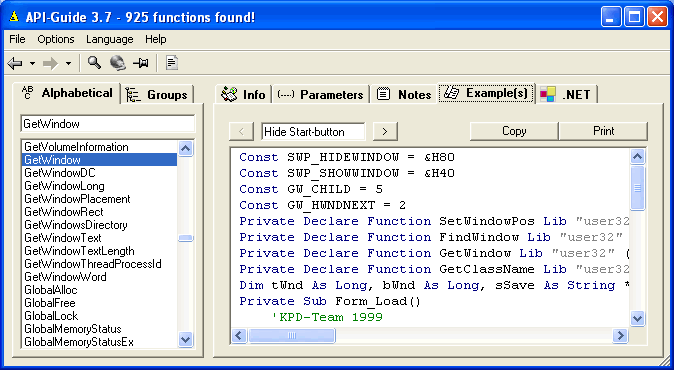Switch to the Info tab
Image resolution: width=674 pixels, height=370 pixels.
[243, 94]
